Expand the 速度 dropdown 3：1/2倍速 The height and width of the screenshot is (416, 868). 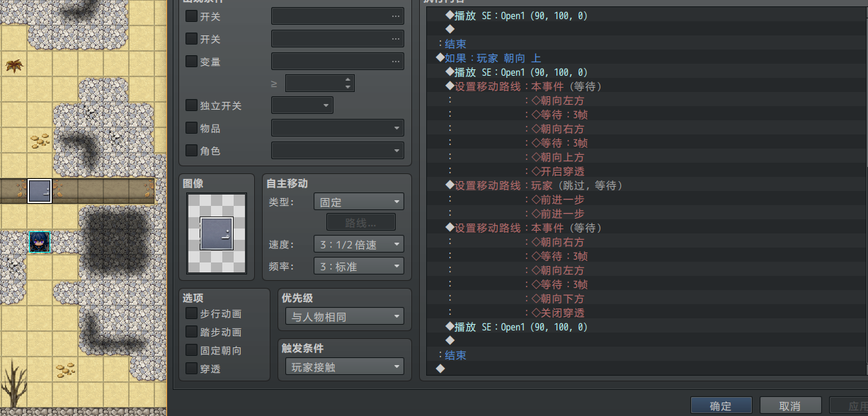[x=358, y=245]
